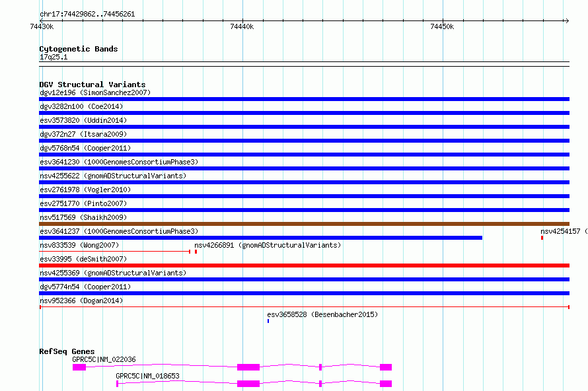
Task: Select the blue bar under esv2761978
Action: pyautogui.click(x=304, y=196)
